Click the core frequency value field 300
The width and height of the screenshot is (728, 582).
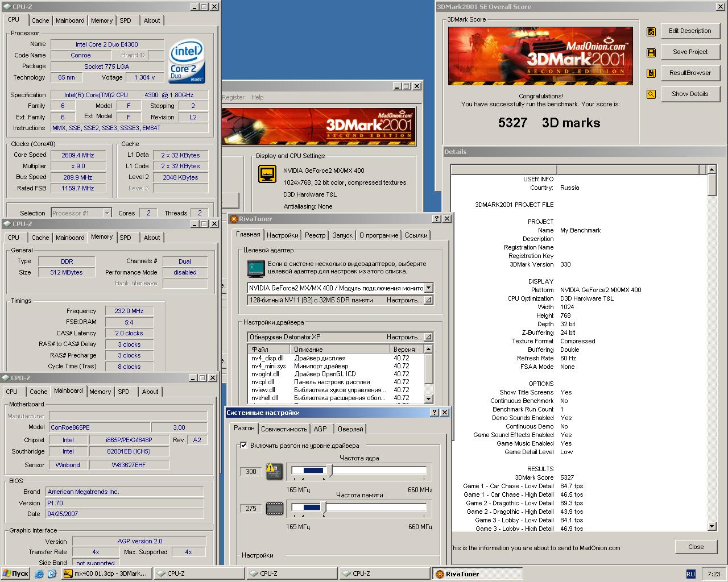click(251, 471)
